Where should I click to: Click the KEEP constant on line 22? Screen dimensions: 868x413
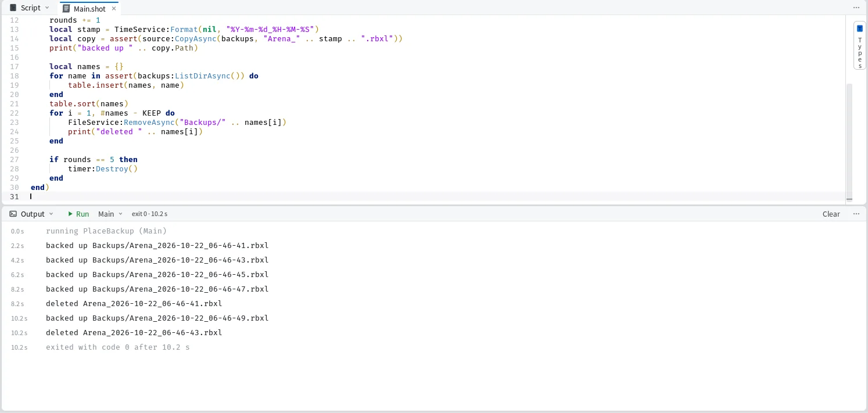point(152,113)
